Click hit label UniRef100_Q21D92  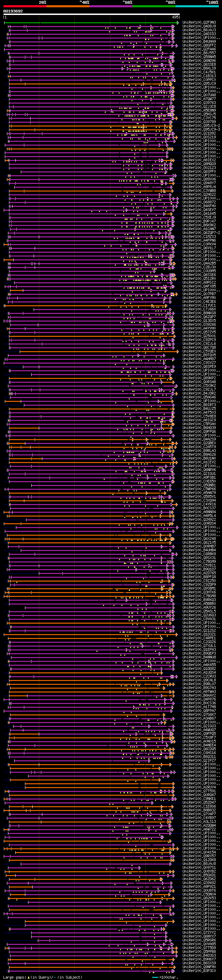[199, 133]
